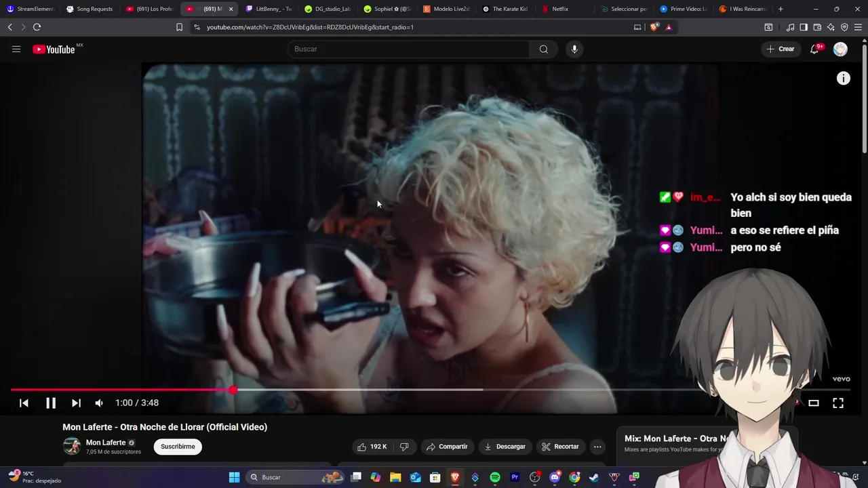Open a new browser tab
This screenshot has width=868, height=488.
(781, 9)
